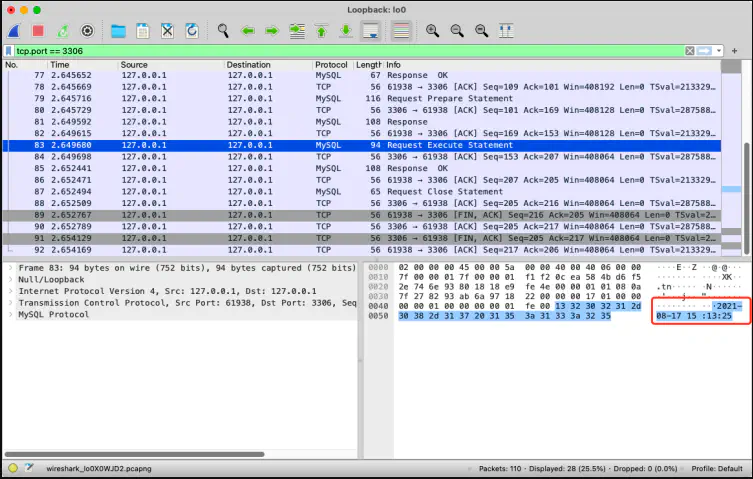Add a display filter button with plus
The height and width of the screenshot is (479, 753).
734,51
